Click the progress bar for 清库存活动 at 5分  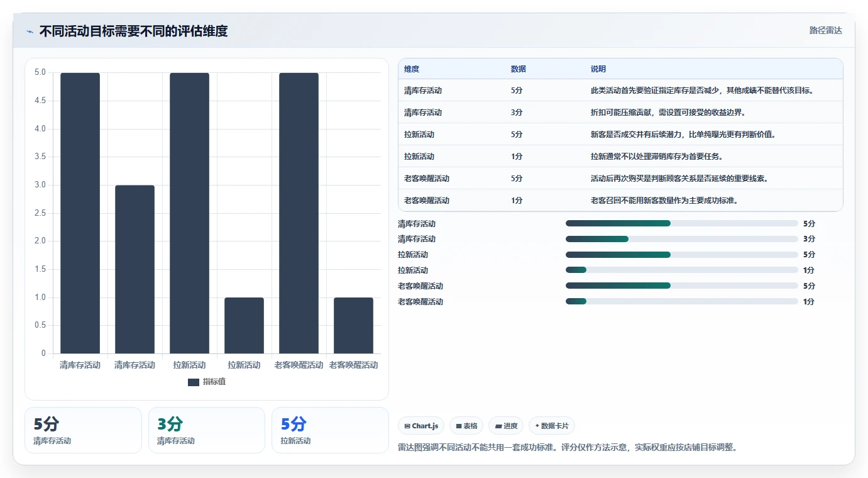[x=682, y=223]
